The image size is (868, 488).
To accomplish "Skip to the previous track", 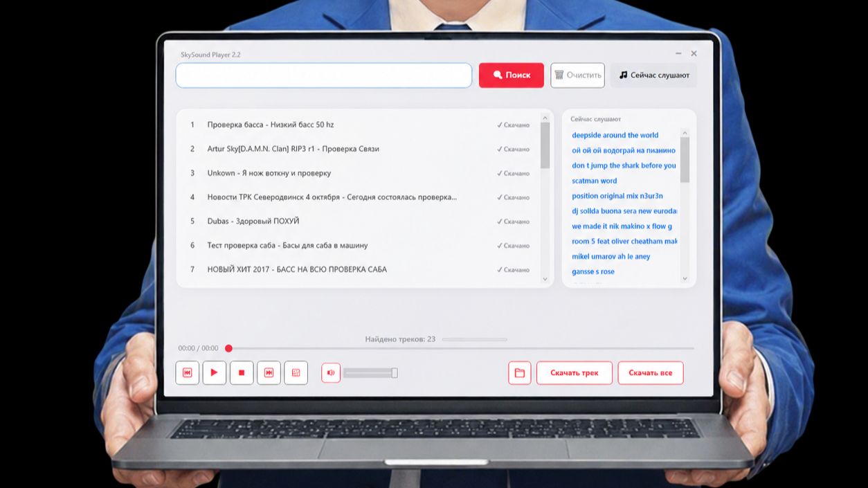I will tap(187, 372).
